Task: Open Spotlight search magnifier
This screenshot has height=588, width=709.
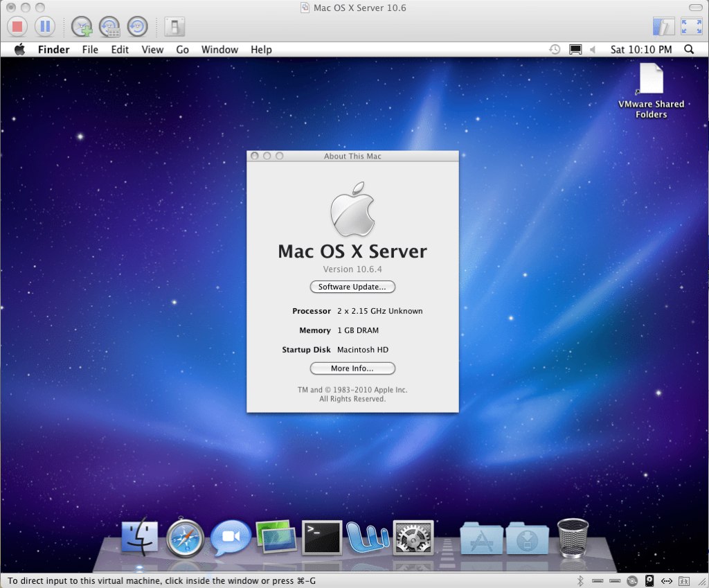Action: (x=689, y=49)
